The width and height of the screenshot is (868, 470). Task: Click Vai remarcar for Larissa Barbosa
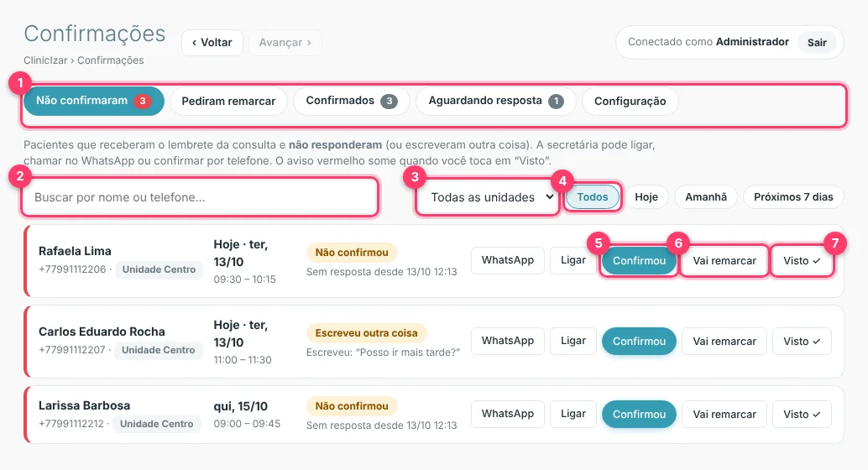724,415
